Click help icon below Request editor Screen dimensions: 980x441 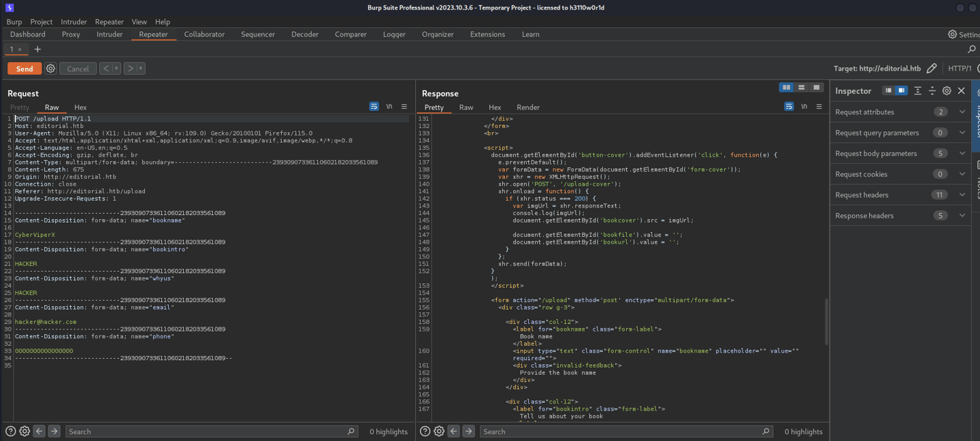point(10,431)
